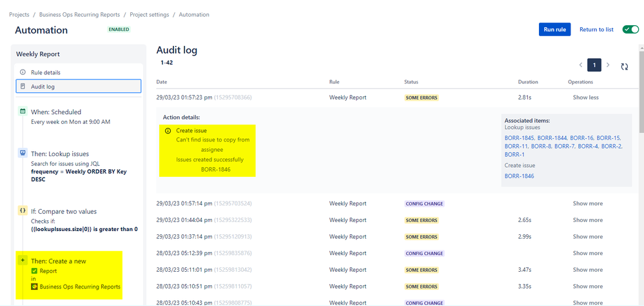Open Projects breadcrumb
Screen dimensions: 644x306
tap(19, 14)
